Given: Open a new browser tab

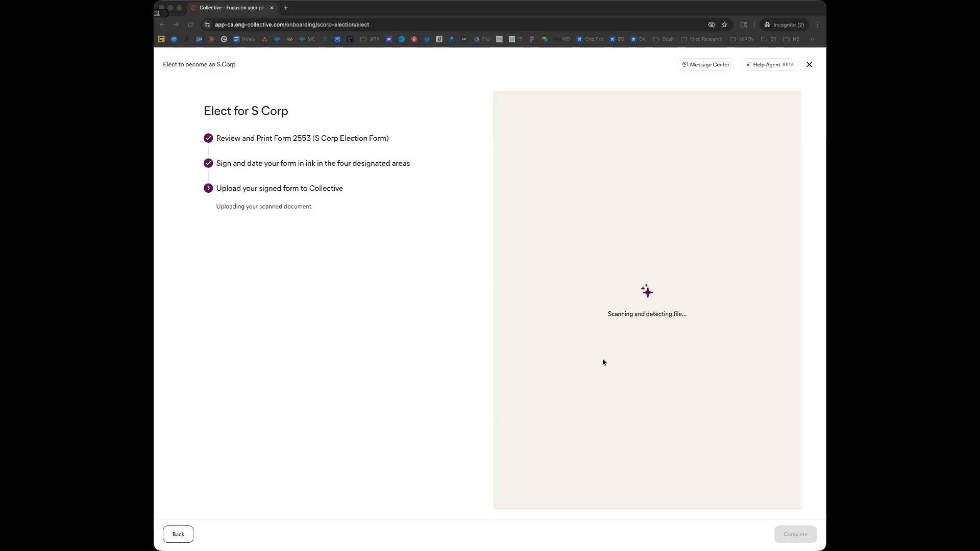Looking at the screenshot, I should tap(286, 8).
